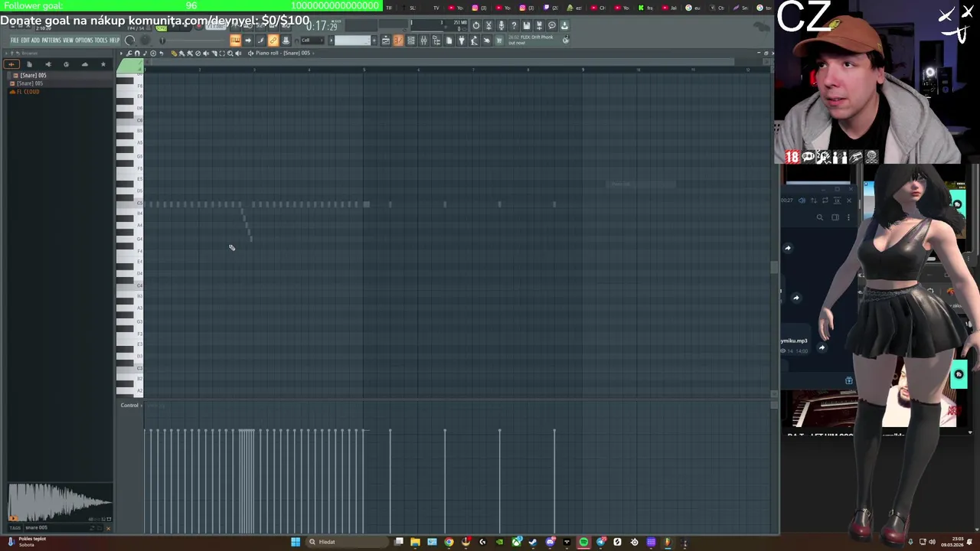The image size is (980, 551).
Task: Open the PATTERNS menu
Action: click(x=51, y=40)
